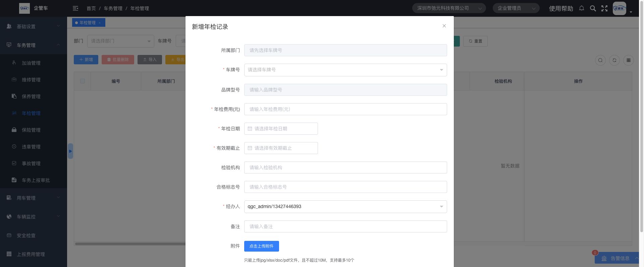Collapse the 车务管理 sidebar menu

[34, 45]
